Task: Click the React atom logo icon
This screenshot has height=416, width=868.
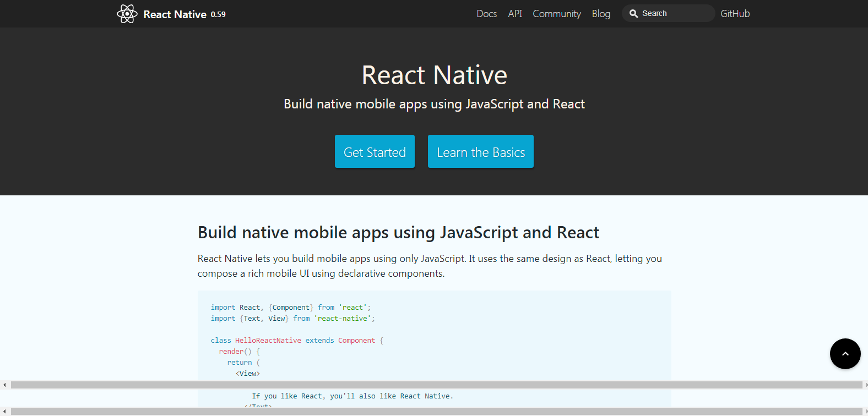Action: [x=127, y=14]
